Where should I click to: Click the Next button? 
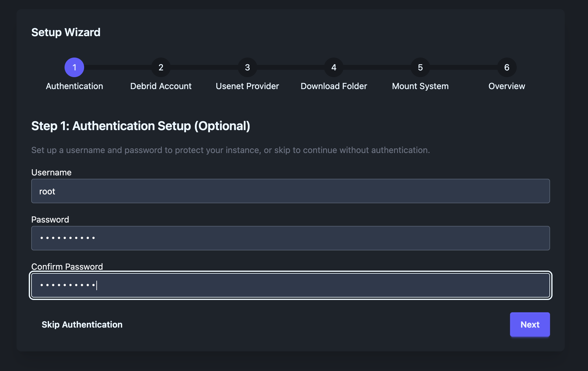(x=530, y=324)
